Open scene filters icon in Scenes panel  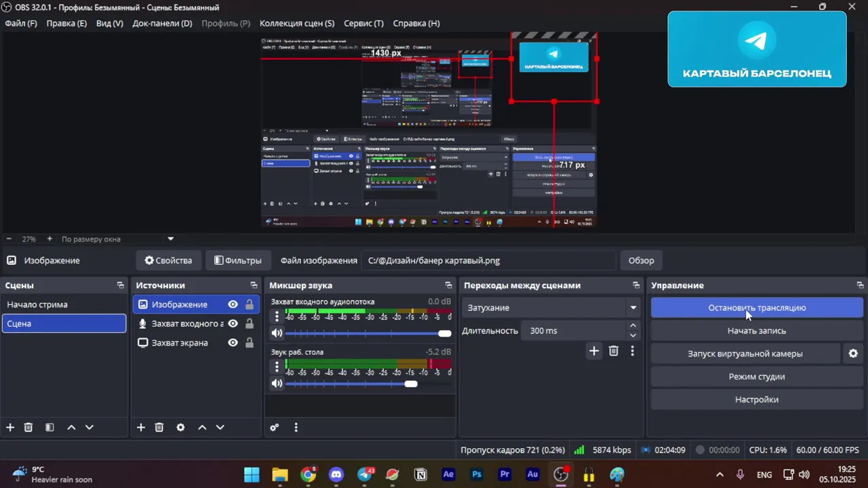(50, 428)
